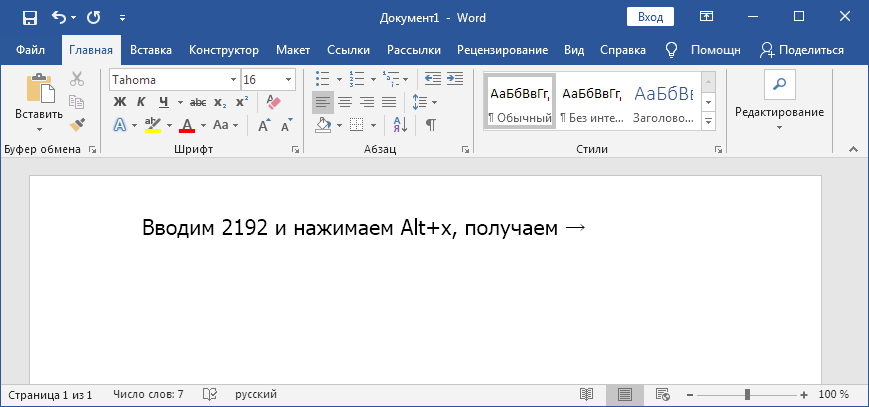Click the strikethrough text icon
The height and width of the screenshot is (407, 869).
198,102
